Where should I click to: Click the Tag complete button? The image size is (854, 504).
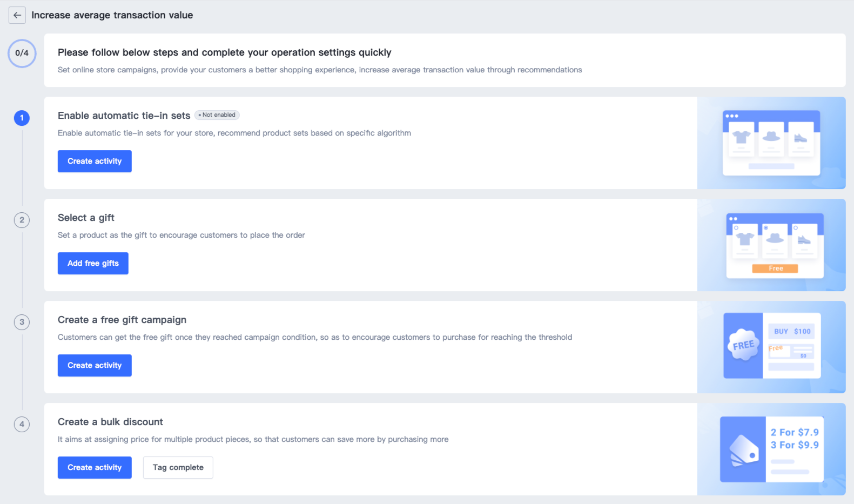178,467
